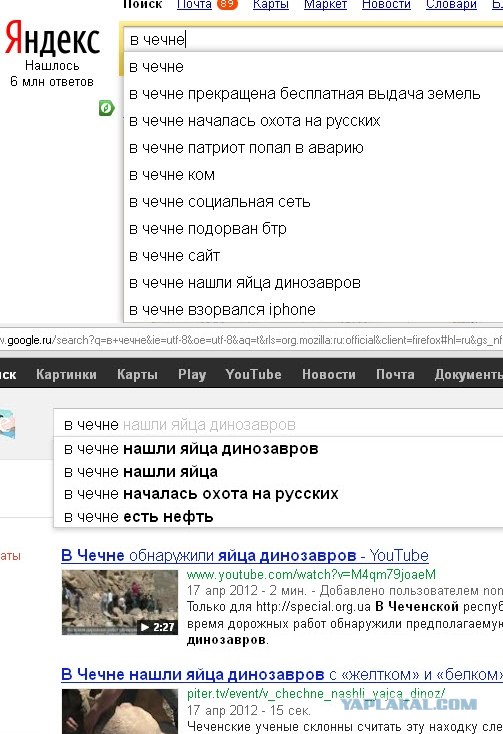Pick Google suggestion 'в чечне есть нефть'
The image size is (503, 734).
point(278,516)
